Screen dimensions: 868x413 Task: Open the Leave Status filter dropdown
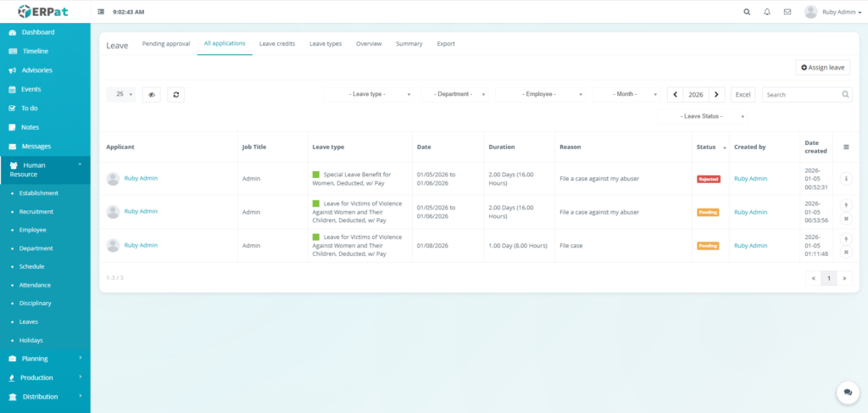(x=703, y=116)
